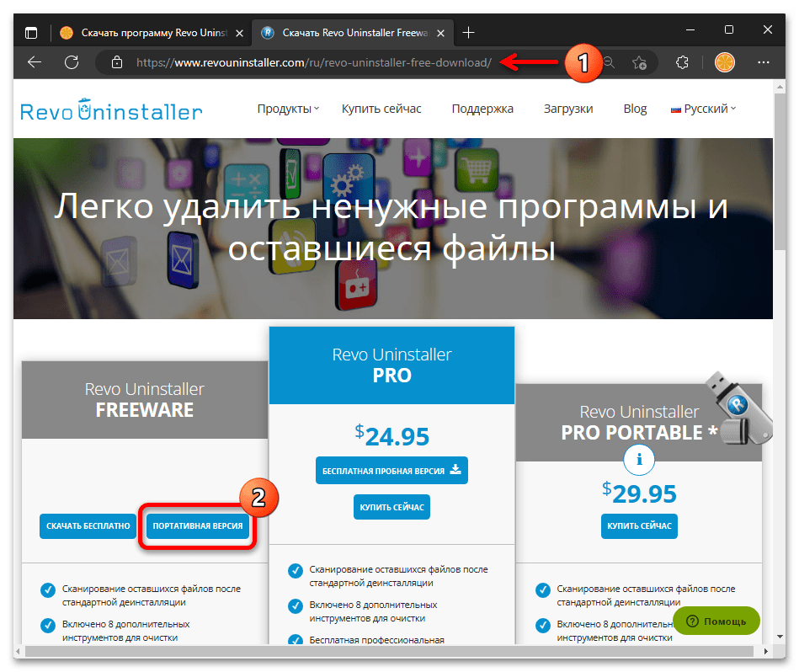Screen dimensions: 799x672
Task: Click Купить сейчас under Pro $24.95
Action: point(392,508)
